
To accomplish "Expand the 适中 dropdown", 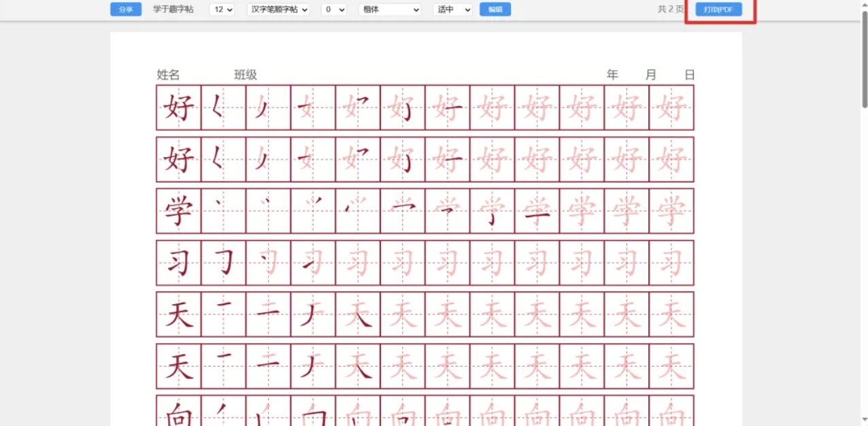I will pyautogui.click(x=452, y=10).
